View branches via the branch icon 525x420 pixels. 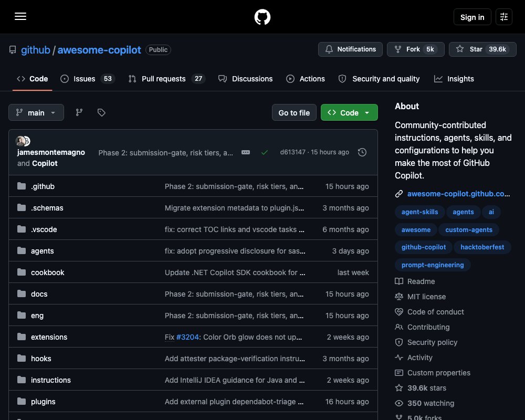click(79, 112)
